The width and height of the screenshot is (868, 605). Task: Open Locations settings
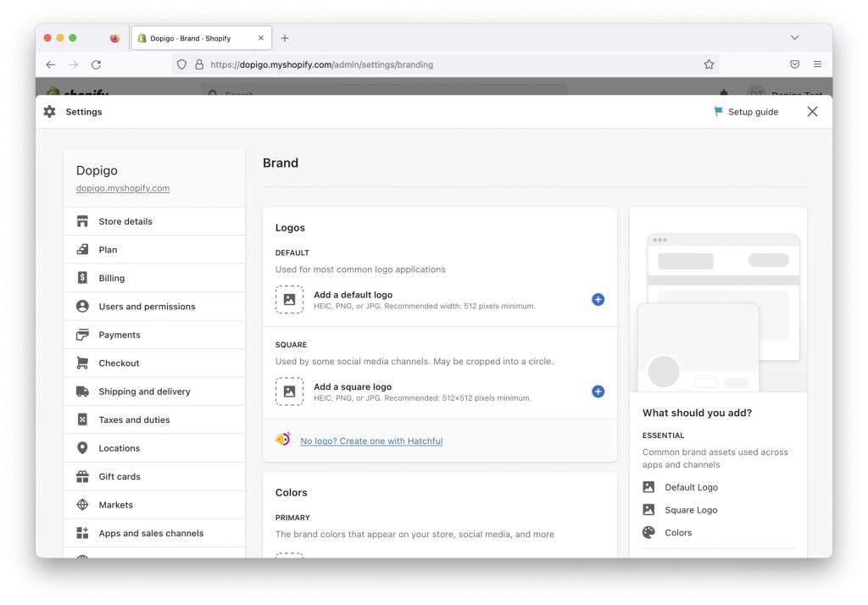tap(154, 447)
